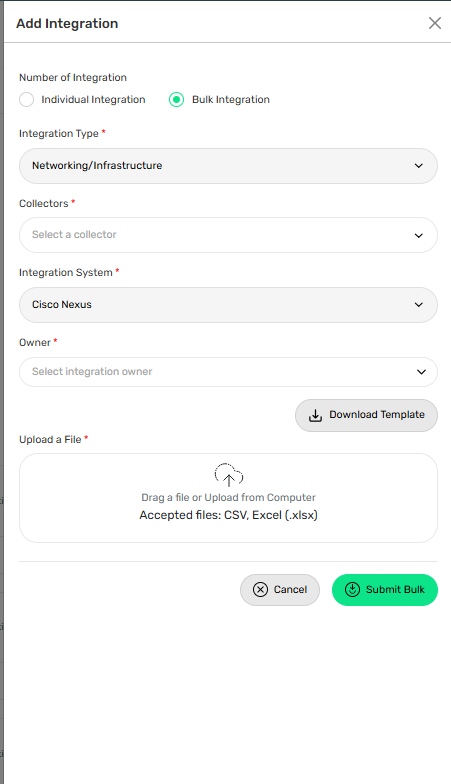
Task: Click the Cancel button
Action: point(280,590)
